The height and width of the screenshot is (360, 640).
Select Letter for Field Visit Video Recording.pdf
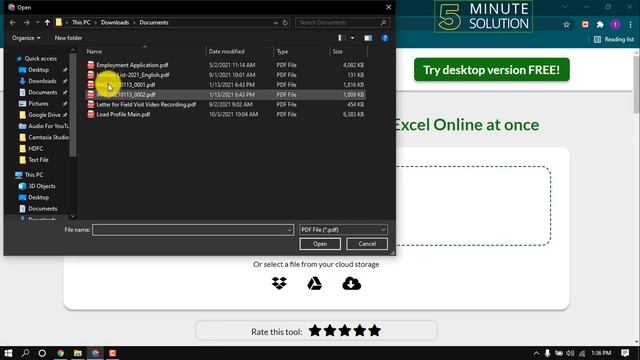(x=146, y=104)
